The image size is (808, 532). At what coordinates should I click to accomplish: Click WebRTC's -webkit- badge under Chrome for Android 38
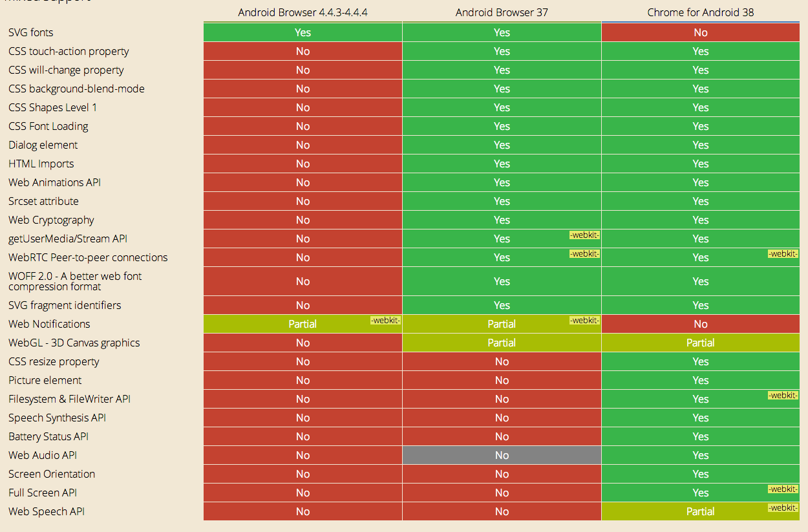pyautogui.click(x=783, y=253)
